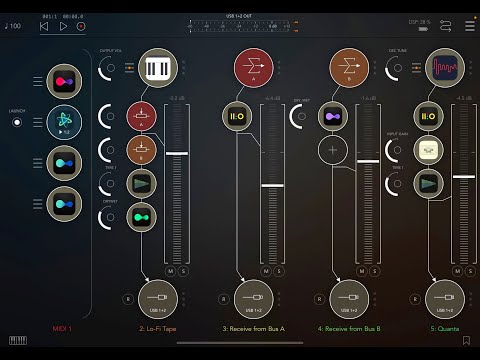Open parameter controls icon next to keyboard node
This screenshot has height=360, width=480.
coord(129,68)
